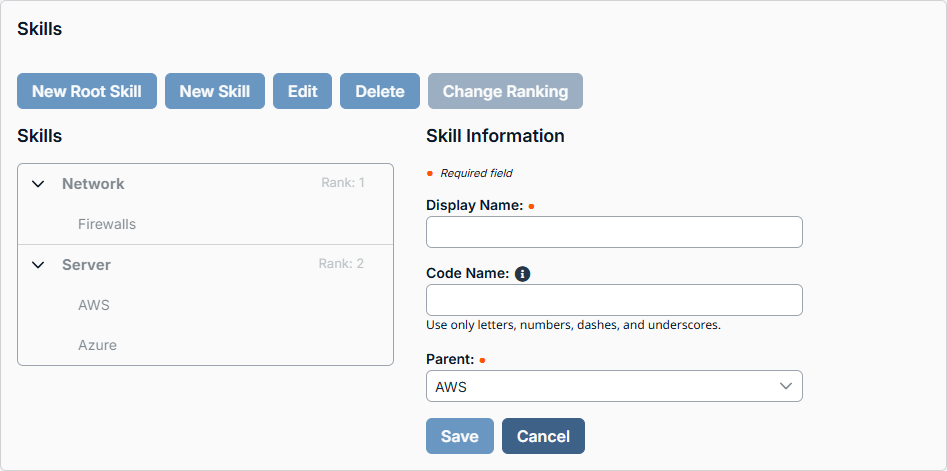Open the Parent dropdown menu

point(614,386)
